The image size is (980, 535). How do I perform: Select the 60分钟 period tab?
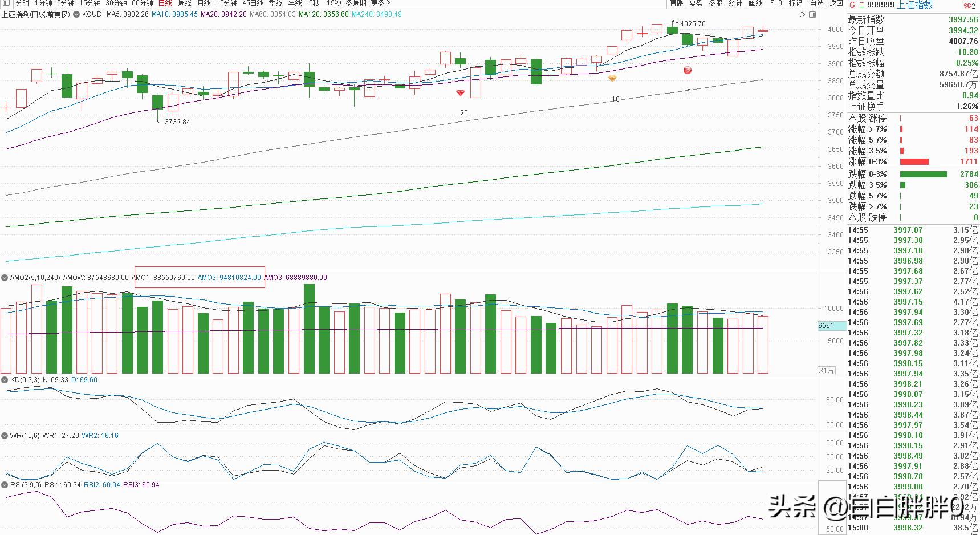(x=142, y=3)
